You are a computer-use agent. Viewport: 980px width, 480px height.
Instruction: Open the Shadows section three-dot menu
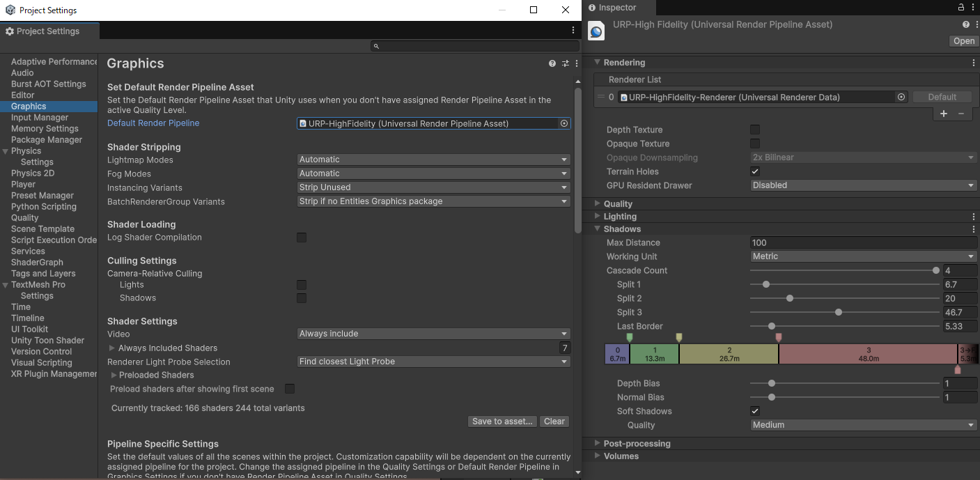click(x=974, y=229)
